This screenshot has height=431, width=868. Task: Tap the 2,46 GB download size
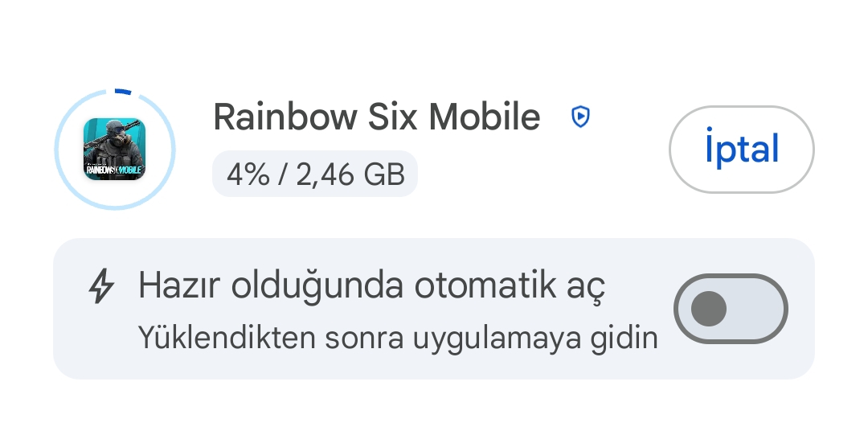pyautogui.click(x=350, y=174)
